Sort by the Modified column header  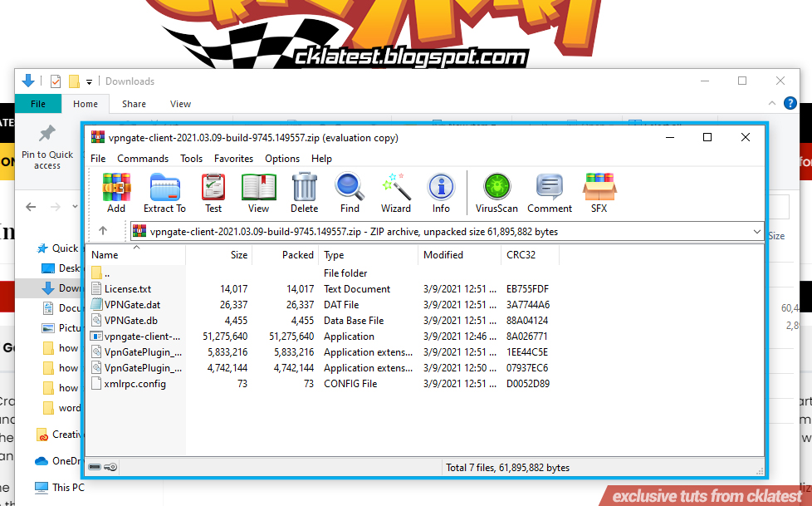click(460, 254)
